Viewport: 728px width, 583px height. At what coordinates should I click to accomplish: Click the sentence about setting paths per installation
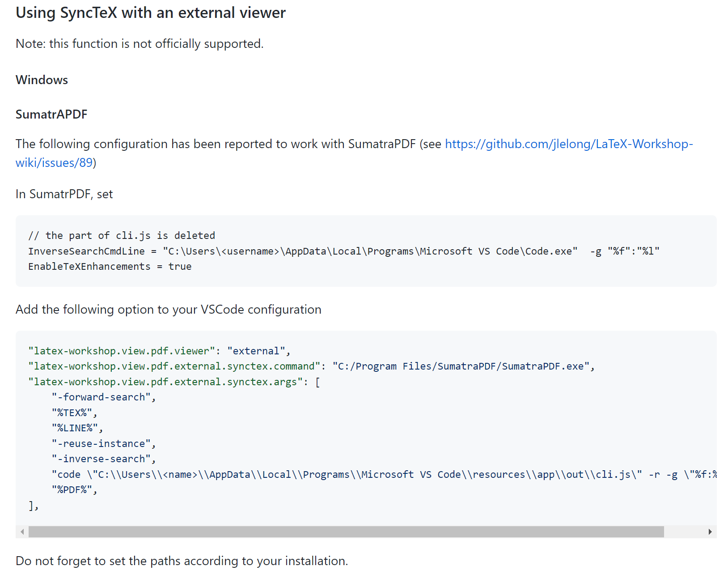[181, 561]
